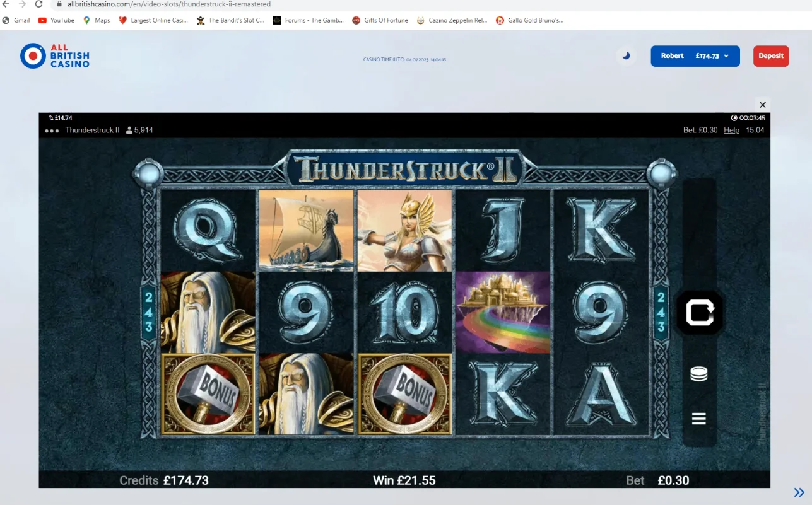Click the K symbol on fourth reel
The width and height of the screenshot is (812, 505).
coord(503,394)
